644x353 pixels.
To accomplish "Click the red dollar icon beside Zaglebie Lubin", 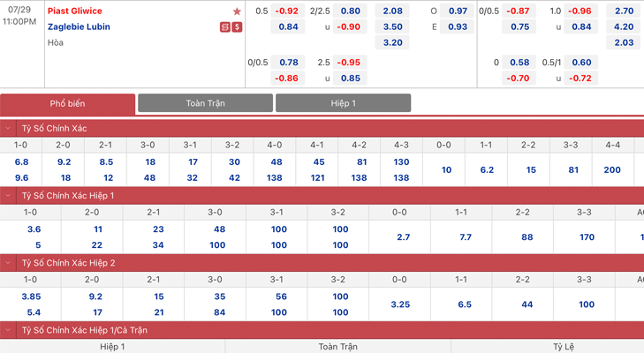I will click(x=237, y=27).
